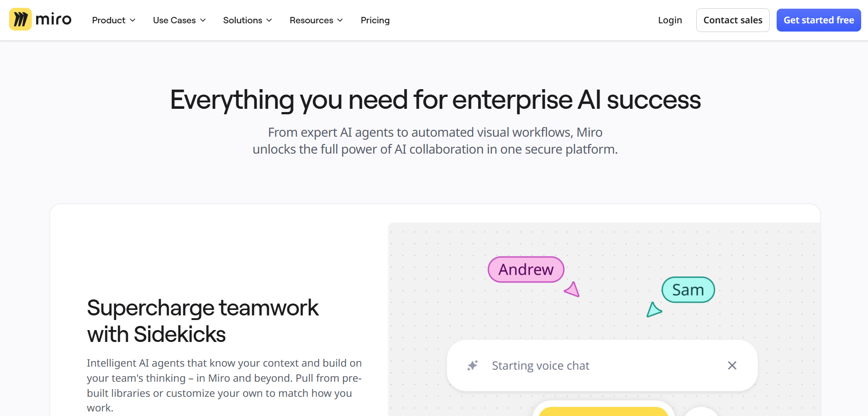Click the Contact sales button
The image size is (868, 416).
[x=733, y=20]
